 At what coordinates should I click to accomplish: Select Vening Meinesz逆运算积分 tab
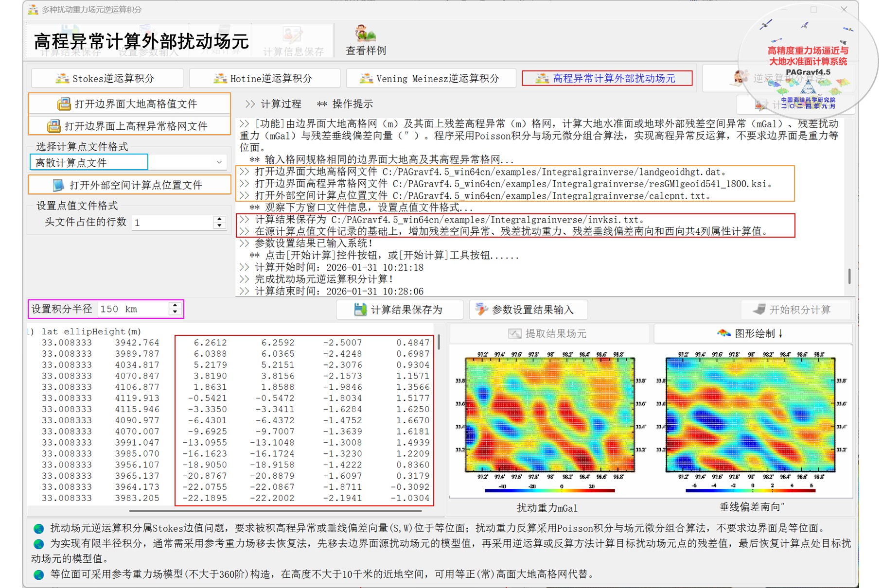431,78
